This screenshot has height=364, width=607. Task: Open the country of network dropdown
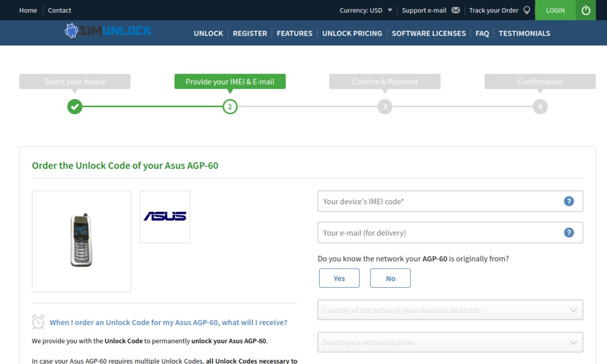pyautogui.click(x=450, y=310)
